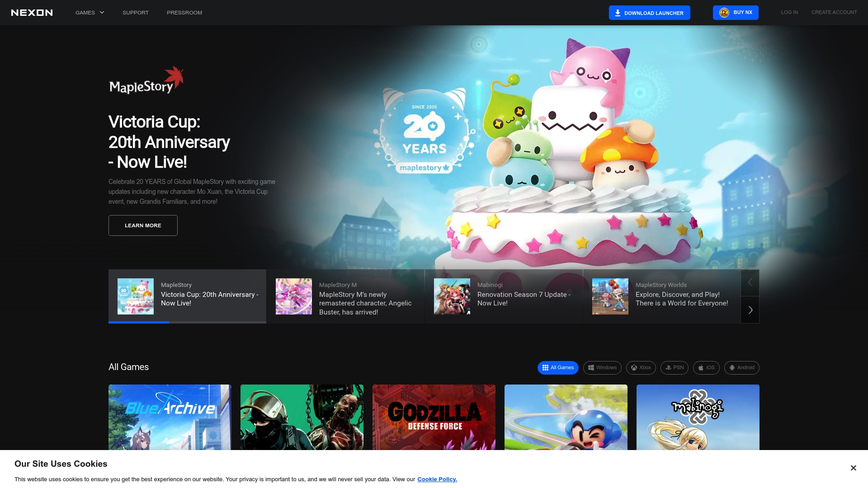The height and width of the screenshot is (488, 868).
Task: Select the MapleStory Worlds carousel item
Action: (x=662, y=296)
